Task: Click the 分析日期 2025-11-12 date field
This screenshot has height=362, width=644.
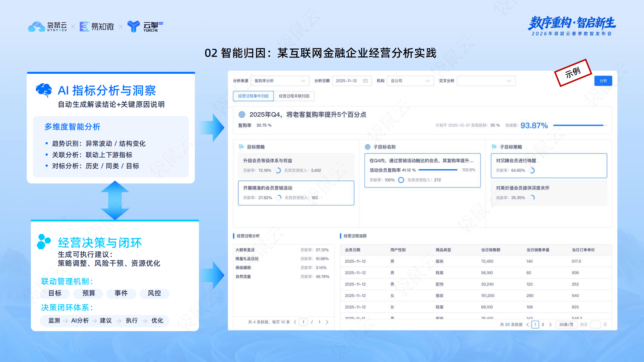Action: pos(352,81)
